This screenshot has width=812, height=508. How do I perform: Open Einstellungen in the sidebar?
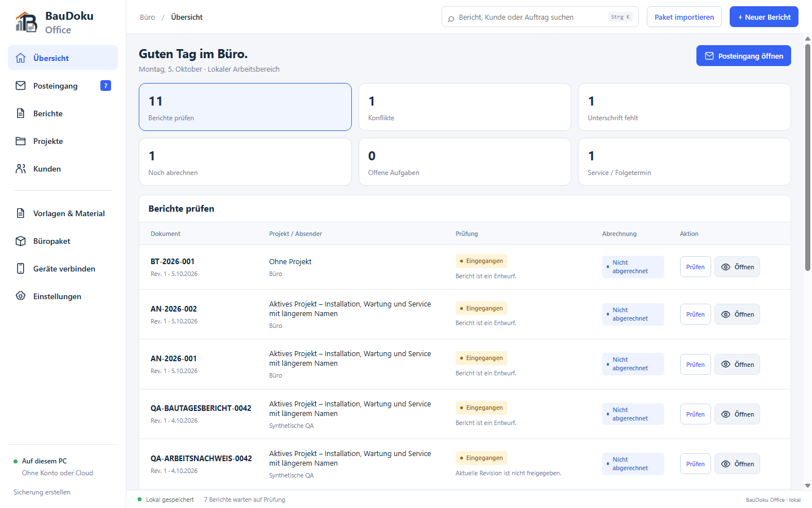(63, 296)
